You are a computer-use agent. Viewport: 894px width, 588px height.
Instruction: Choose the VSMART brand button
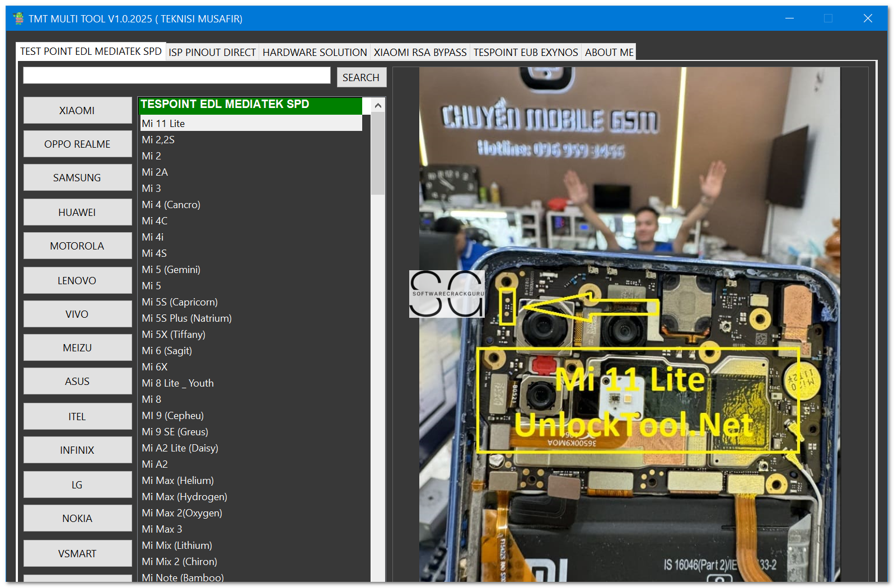point(77,553)
